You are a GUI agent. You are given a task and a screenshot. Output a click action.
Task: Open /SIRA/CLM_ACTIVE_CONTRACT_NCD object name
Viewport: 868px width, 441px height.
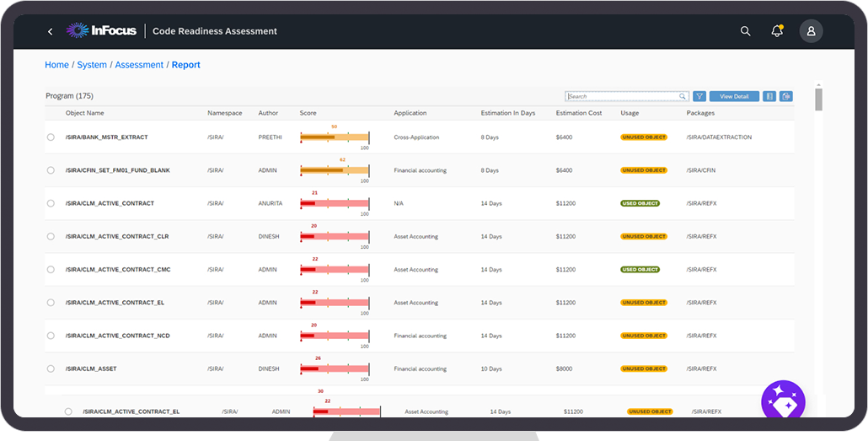(x=117, y=336)
